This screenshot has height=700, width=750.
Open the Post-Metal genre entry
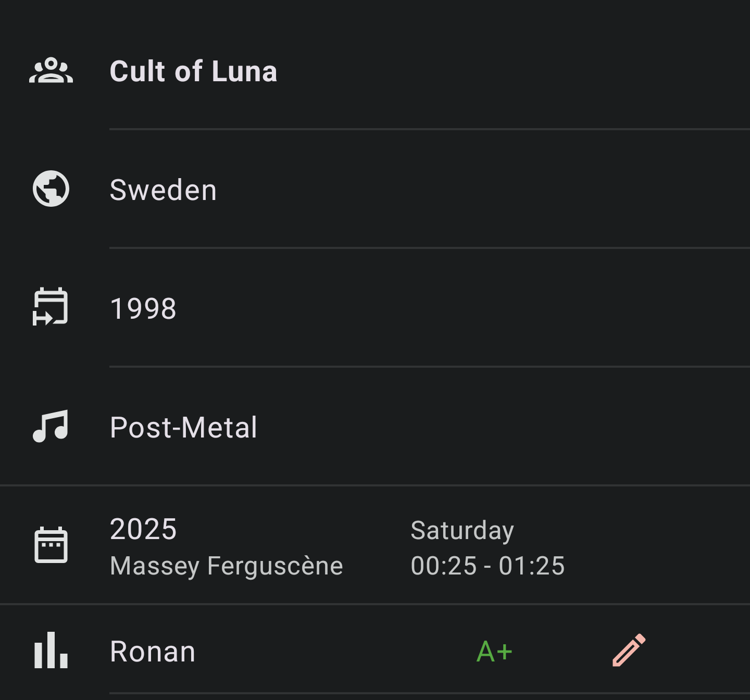point(183,427)
